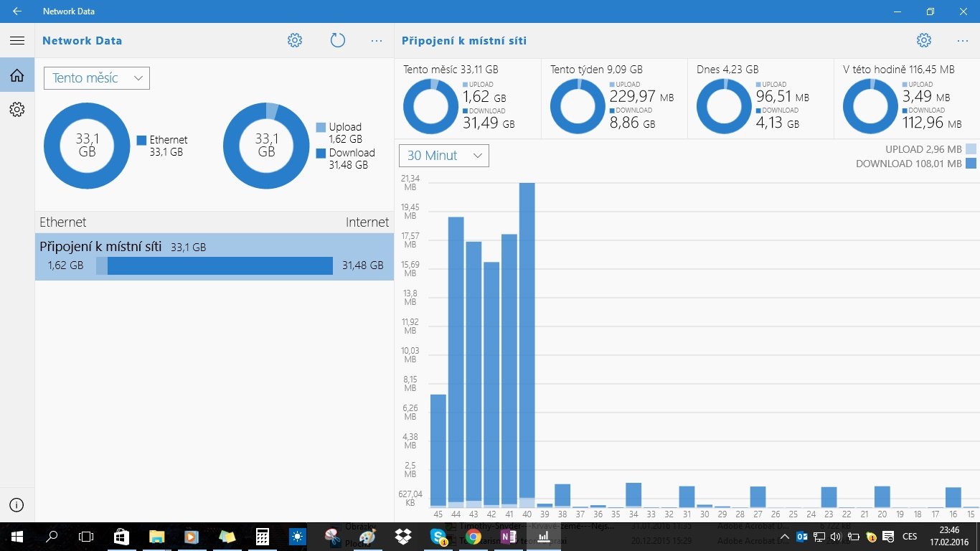Open settings from the sidebar gear icon

(x=17, y=109)
